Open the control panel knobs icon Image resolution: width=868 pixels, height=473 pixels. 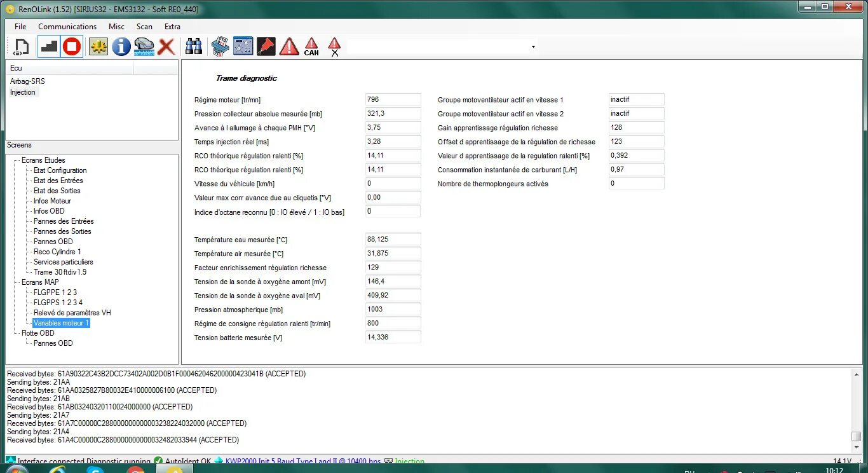243,46
